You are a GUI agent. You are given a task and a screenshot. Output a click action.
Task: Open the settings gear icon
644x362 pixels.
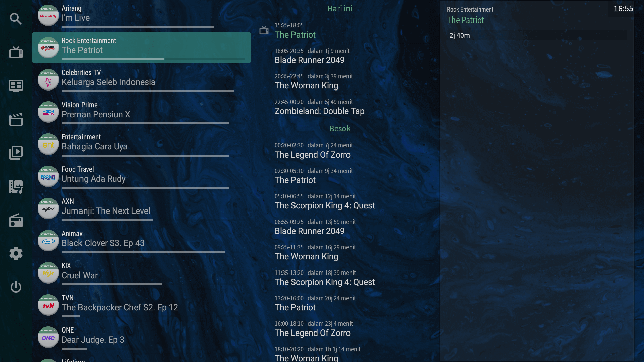(x=16, y=253)
